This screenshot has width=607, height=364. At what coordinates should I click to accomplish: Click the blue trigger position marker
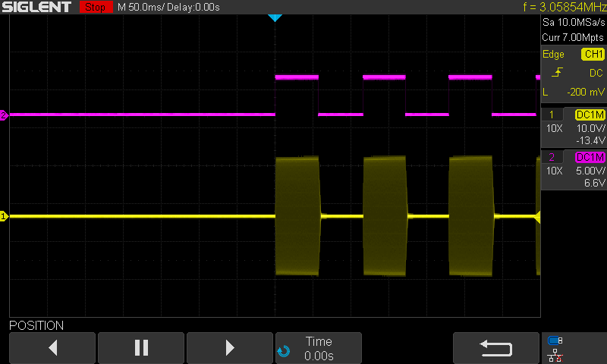pyautogui.click(x=275, y=17)
